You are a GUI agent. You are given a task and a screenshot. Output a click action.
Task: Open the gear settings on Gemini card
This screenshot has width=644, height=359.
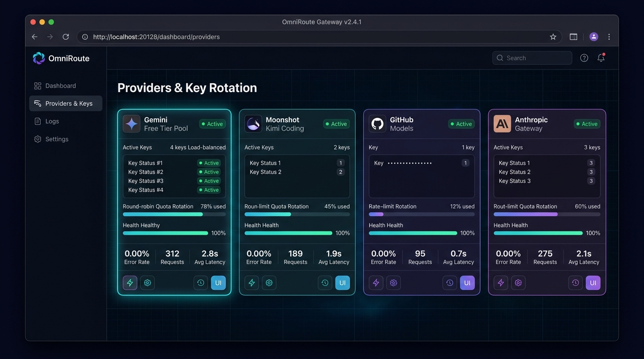tap(147, 283)
